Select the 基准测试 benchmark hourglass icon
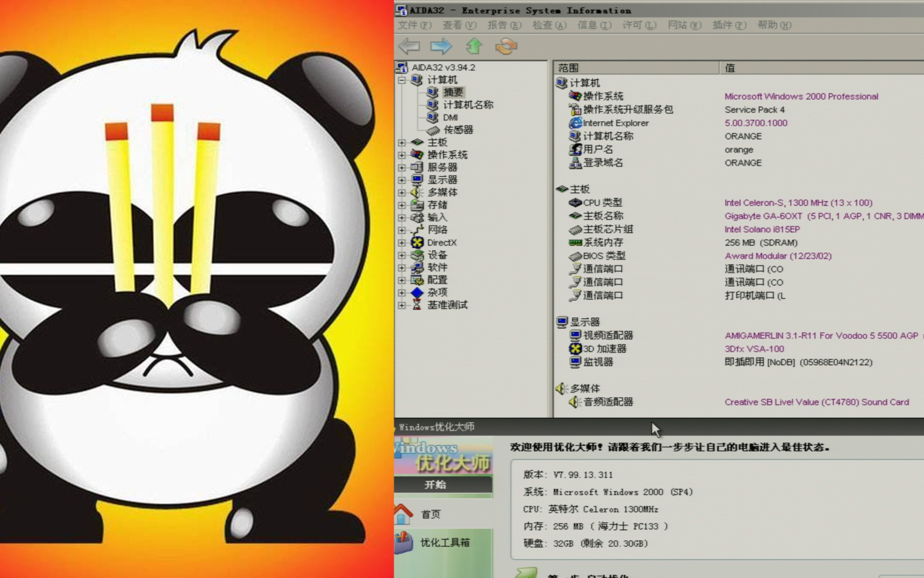 (x=417, y=305)
